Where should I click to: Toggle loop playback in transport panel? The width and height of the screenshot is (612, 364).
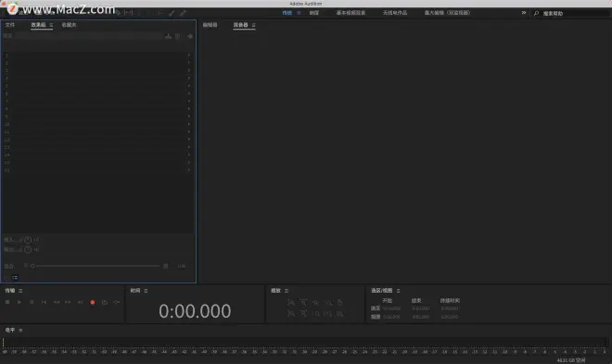pyautogui.click(x=105, y=302)
